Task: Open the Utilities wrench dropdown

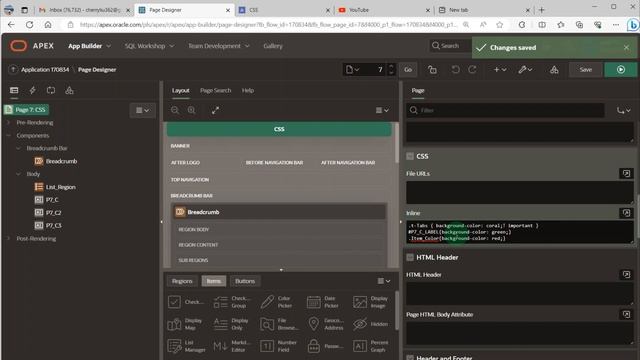Action: [x=525, y=70]
